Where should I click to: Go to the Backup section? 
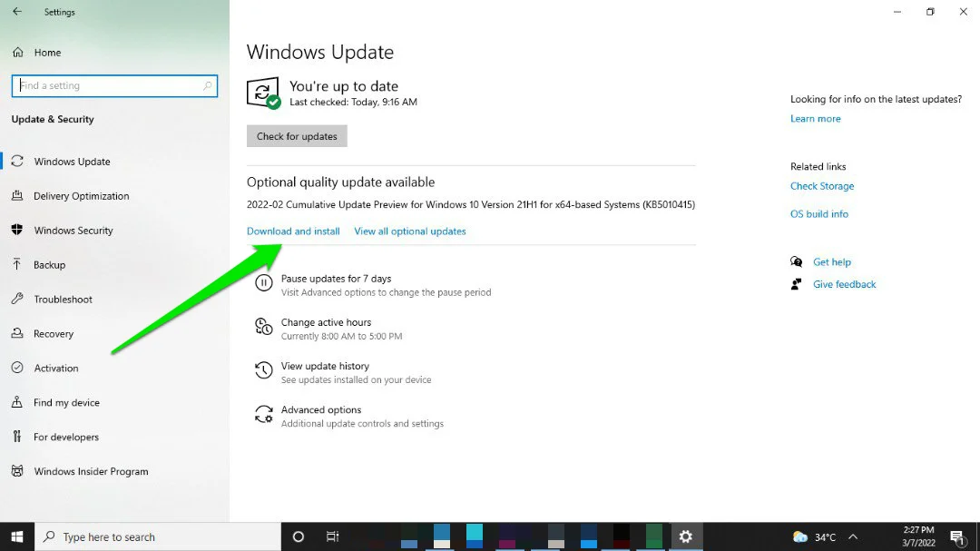[49, 264]
